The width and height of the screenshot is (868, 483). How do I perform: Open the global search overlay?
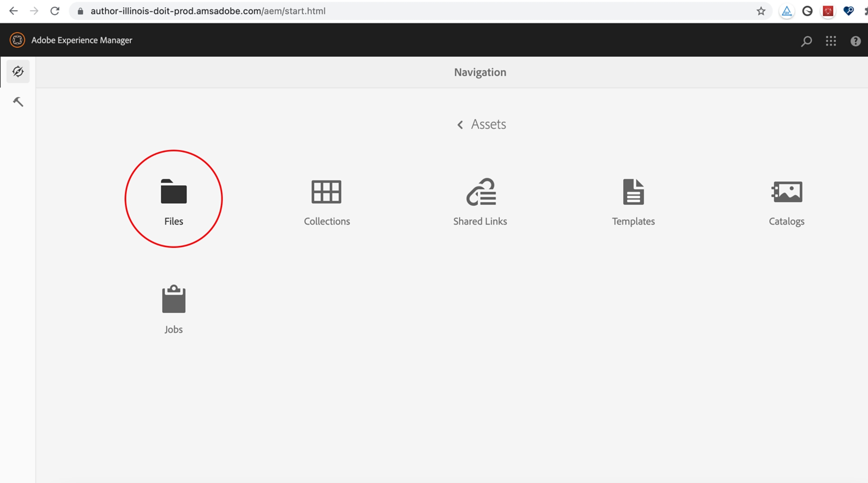pos(807,40)
